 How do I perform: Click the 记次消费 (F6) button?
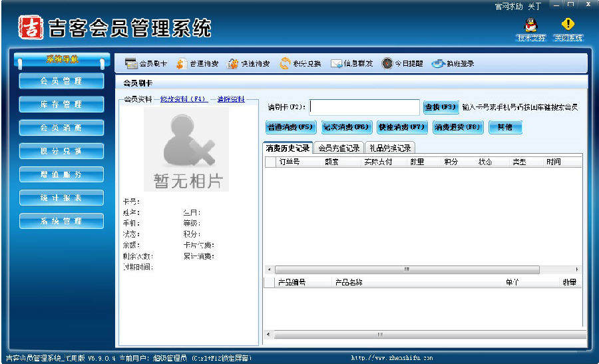[x=347, y=127]
